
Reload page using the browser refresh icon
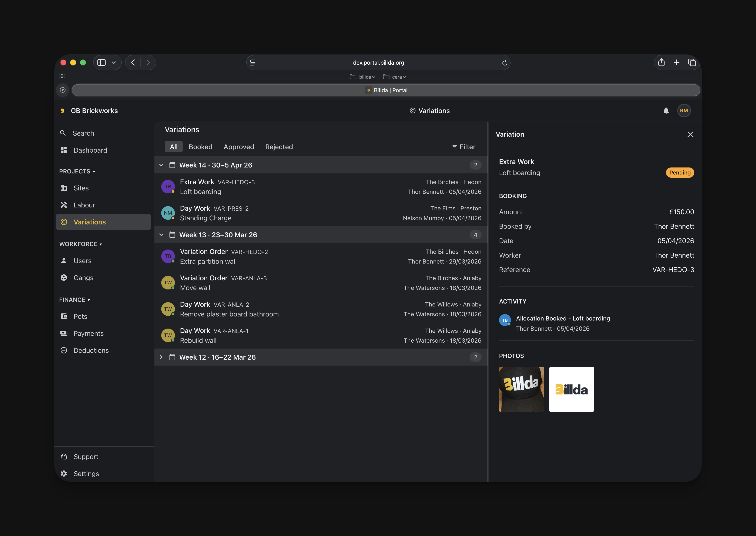[x=504, y=63]
